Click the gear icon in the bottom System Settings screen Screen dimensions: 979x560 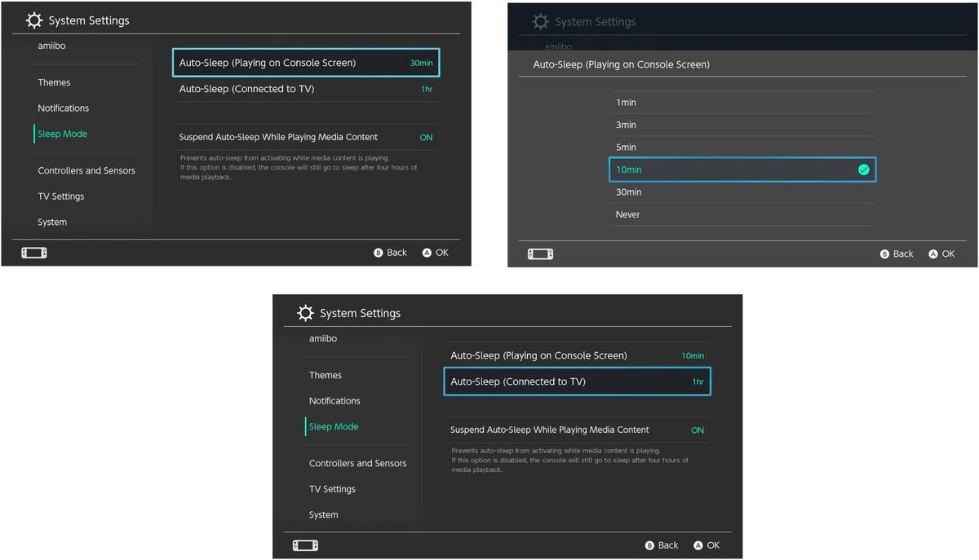(x=306, y=313)
